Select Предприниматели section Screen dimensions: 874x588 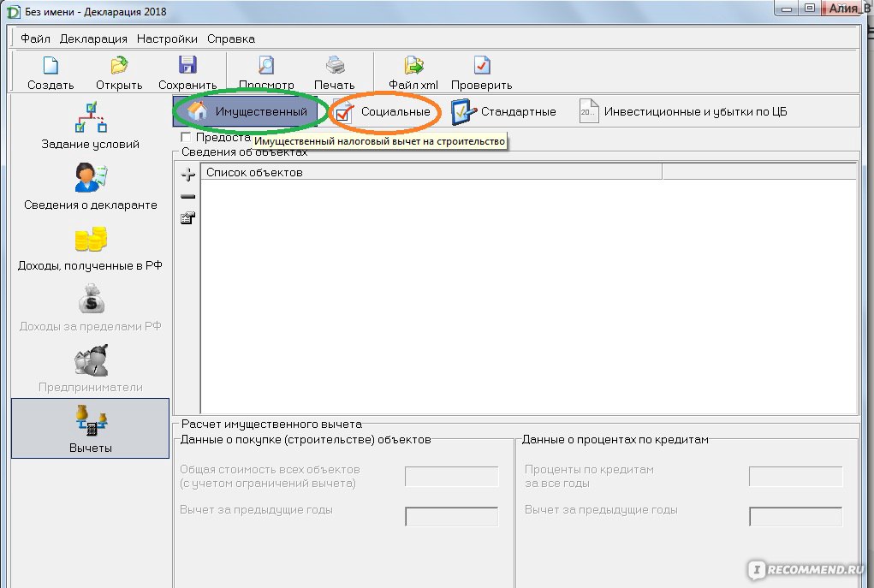point(90,368)
